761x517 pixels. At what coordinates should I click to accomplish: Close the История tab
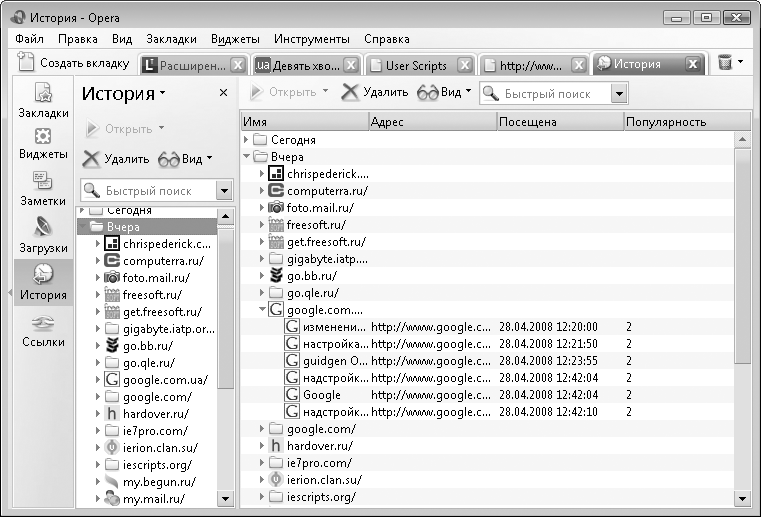click(x=693, y=64)
